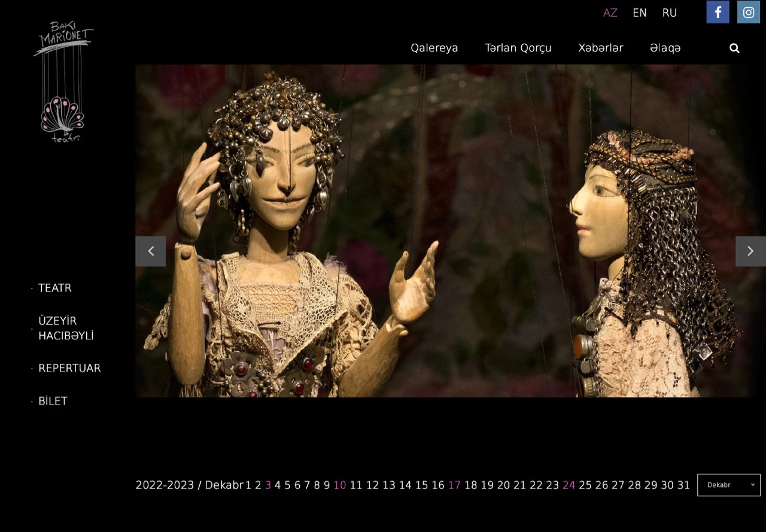
Task: Click date 21 in the calendar
Action: click(519, 485)
